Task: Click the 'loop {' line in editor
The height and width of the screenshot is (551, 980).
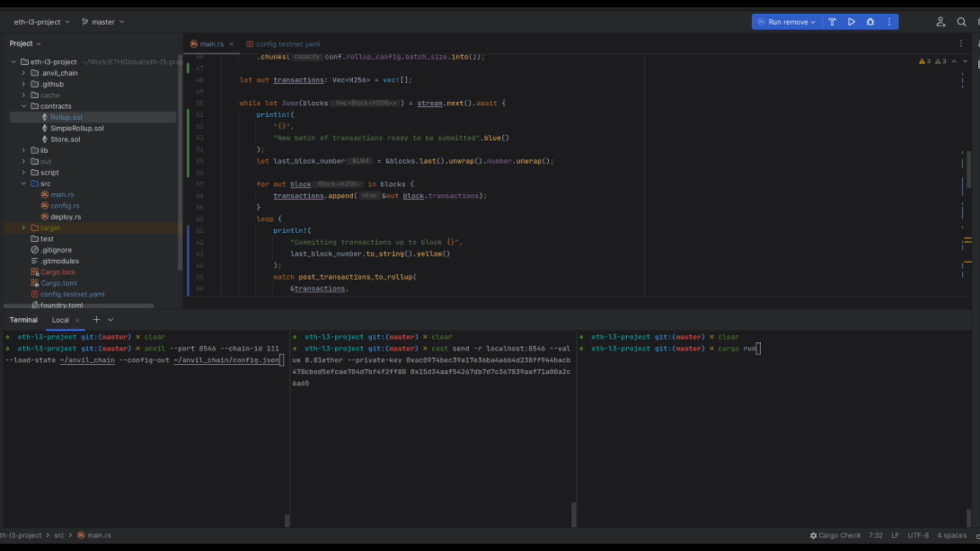Action: tap(269, 219)
